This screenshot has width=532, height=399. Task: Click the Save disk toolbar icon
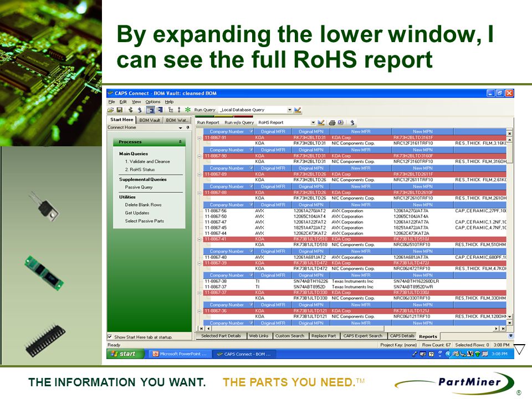(120, 110)
